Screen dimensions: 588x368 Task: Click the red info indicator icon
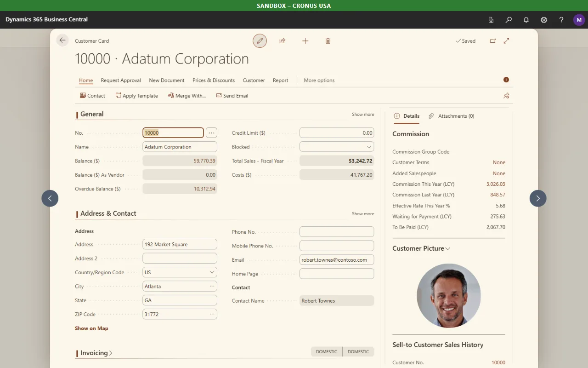pyautogui.click(x=506, y=80)
